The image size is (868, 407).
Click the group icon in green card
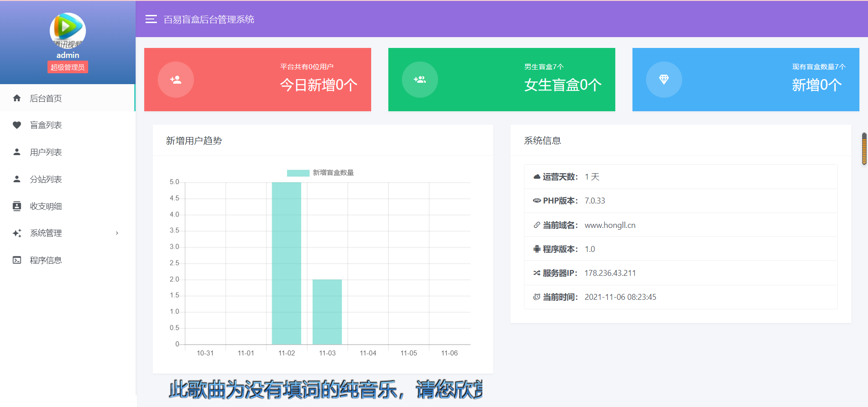[x=420, y=80]
